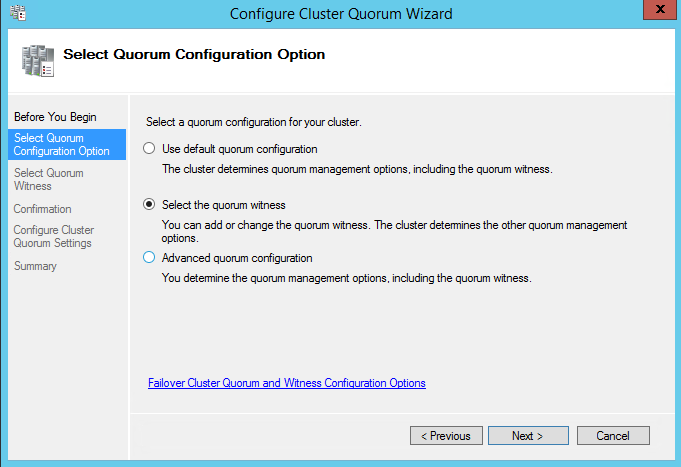Click the description 'You determine the quorum management options'
The width and height of the screenshot is (681, 467).
click(x=347, y=278)
